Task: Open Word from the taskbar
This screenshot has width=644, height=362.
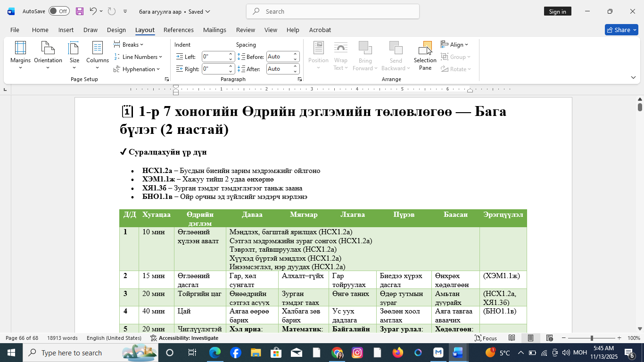Action: click(x=458, y=353)
